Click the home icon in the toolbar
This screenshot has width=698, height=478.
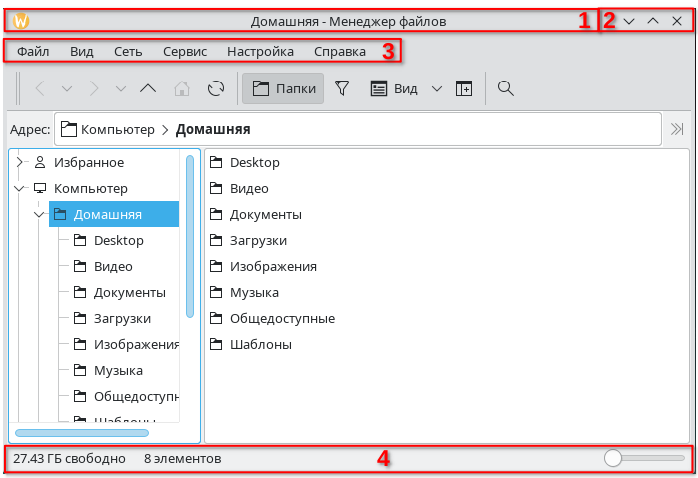tap(182, 89)
